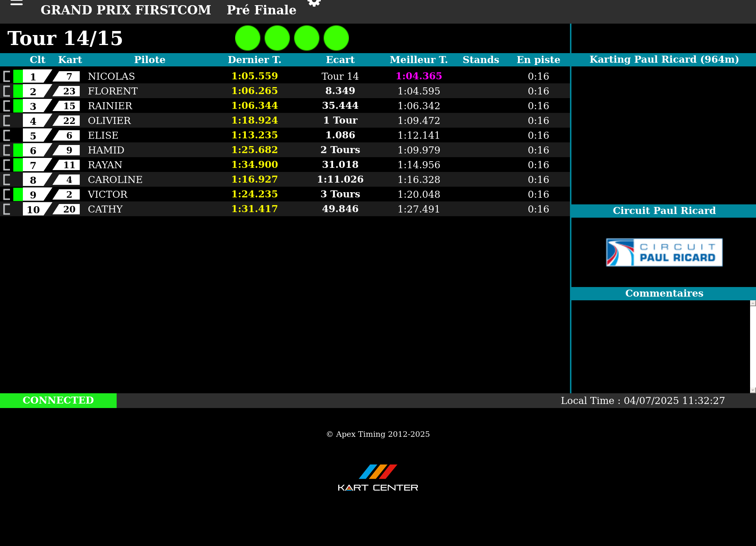Click the first green start light
The height and width of the screenshot is (546, 756).
pyautogui.click(x=248, y=38)
